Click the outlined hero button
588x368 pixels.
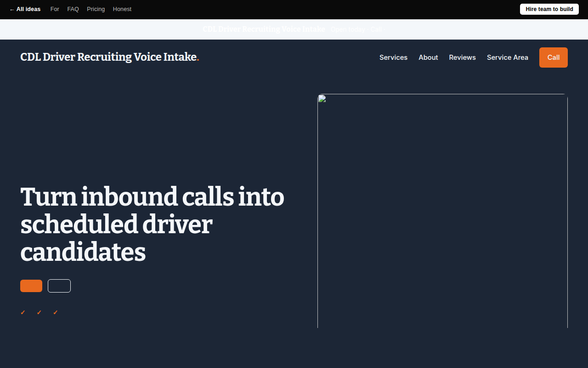pyautogui.click(x=59, y=286)
